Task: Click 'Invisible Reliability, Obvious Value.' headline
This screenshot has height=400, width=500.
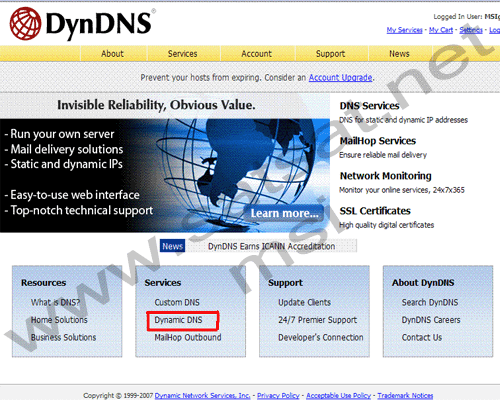Action: 156,105
